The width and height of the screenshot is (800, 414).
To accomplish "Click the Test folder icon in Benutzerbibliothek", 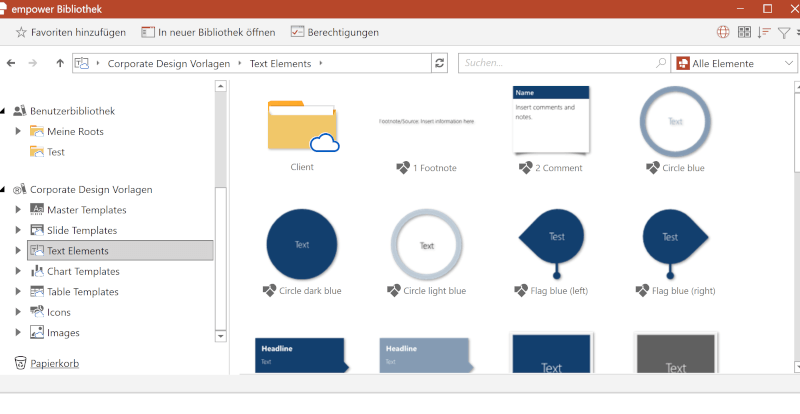I will point(37,152).
